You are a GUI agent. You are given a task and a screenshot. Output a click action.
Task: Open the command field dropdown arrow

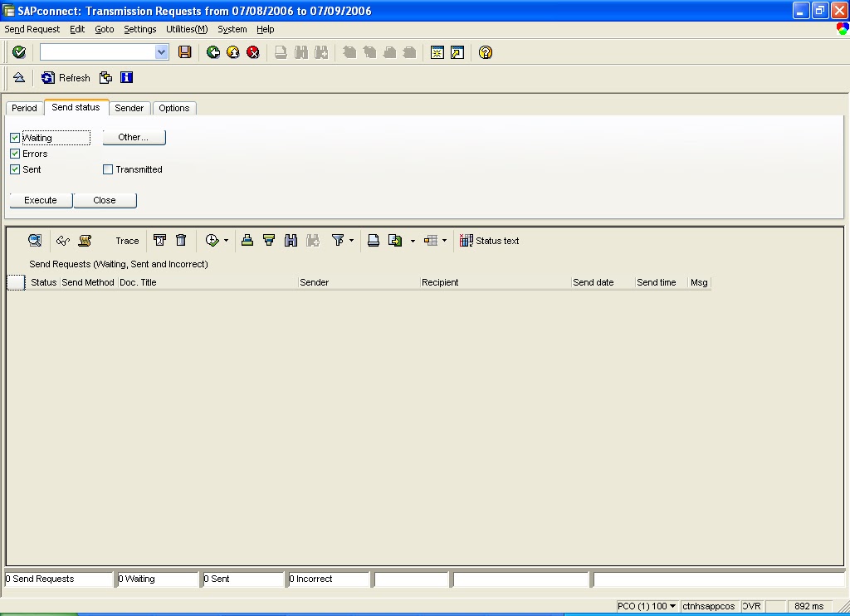point(161,52)
